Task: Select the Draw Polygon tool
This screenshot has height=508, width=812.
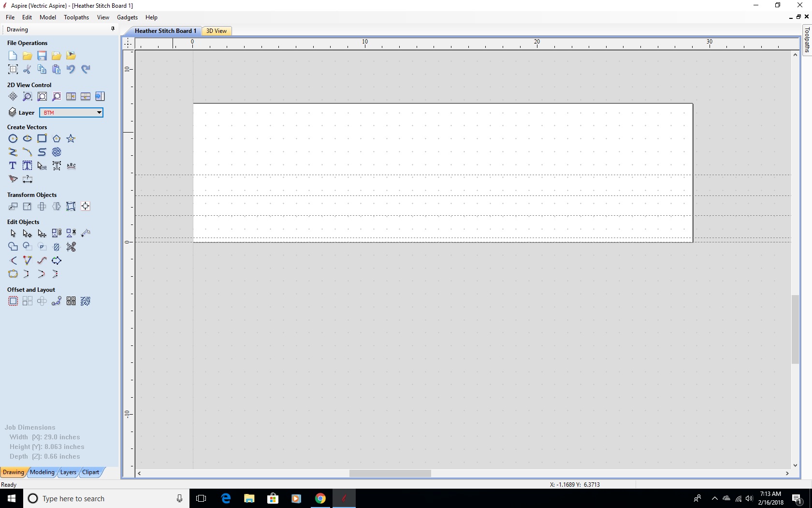Action: coord(57,139)
